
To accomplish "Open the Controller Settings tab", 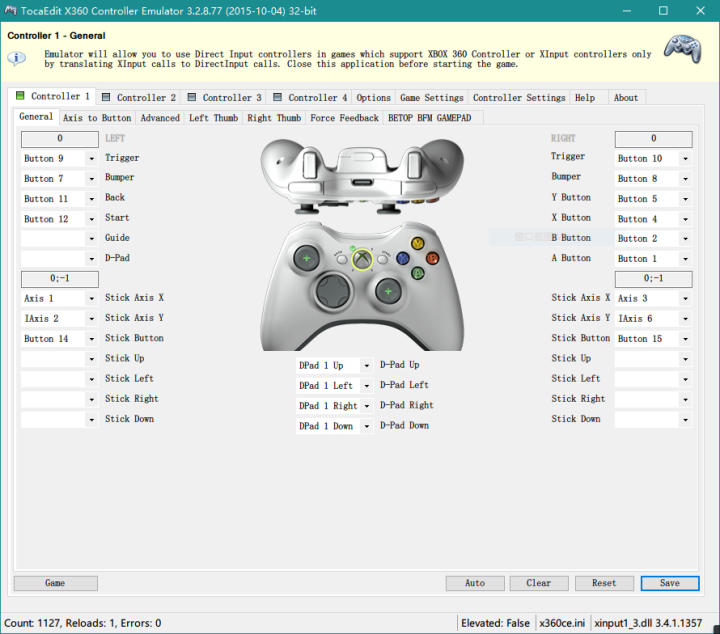I will [519, 97].
